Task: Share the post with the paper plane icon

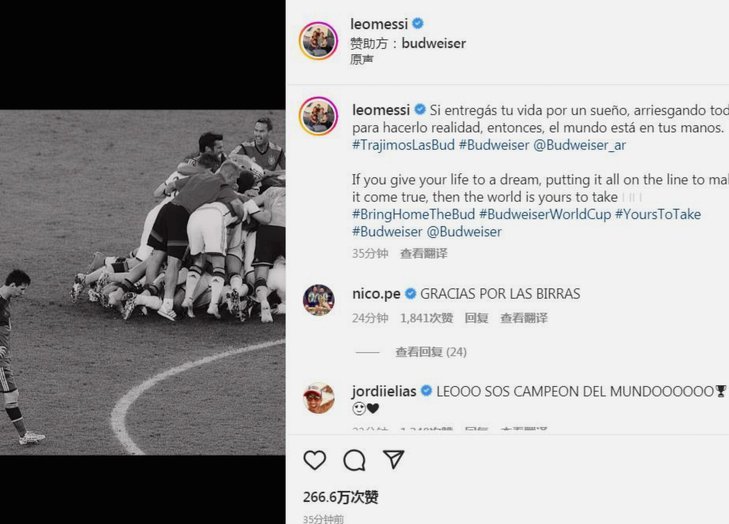Action: 394,459
